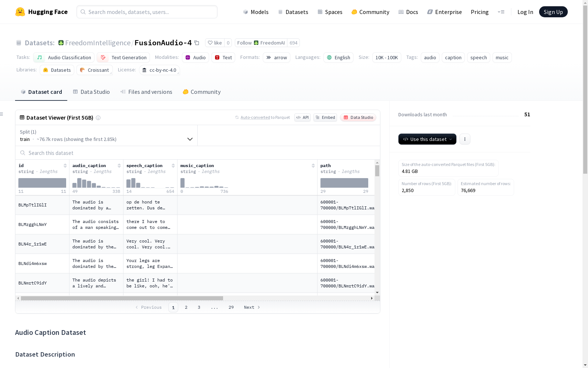Switch to the Dataset card tab
The image size is (588, 368).
click(x=41, y=92)
